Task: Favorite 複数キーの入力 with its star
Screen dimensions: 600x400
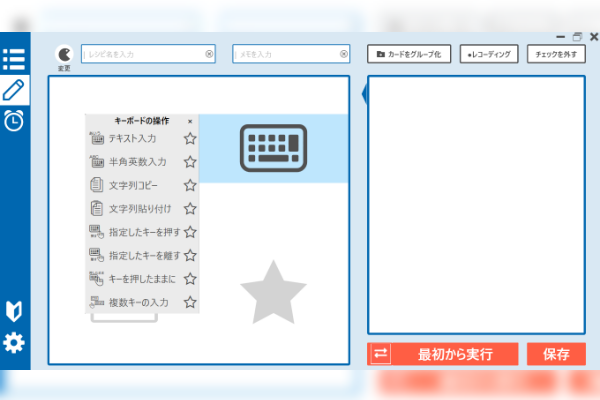Action: (x=190, y=302)
